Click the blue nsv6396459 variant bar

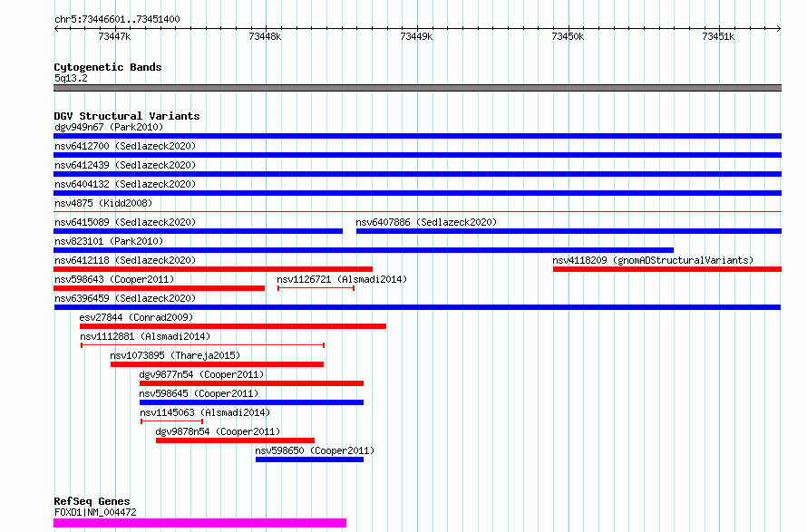point(417,307)
